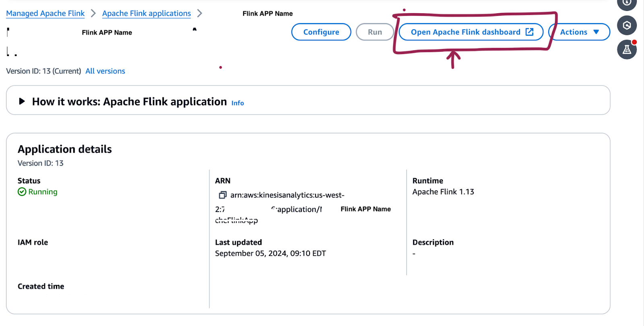Viewport: 644px width, 326px height.
Task: Click the partially visible top sidebar icon
Action: (627, 3)
